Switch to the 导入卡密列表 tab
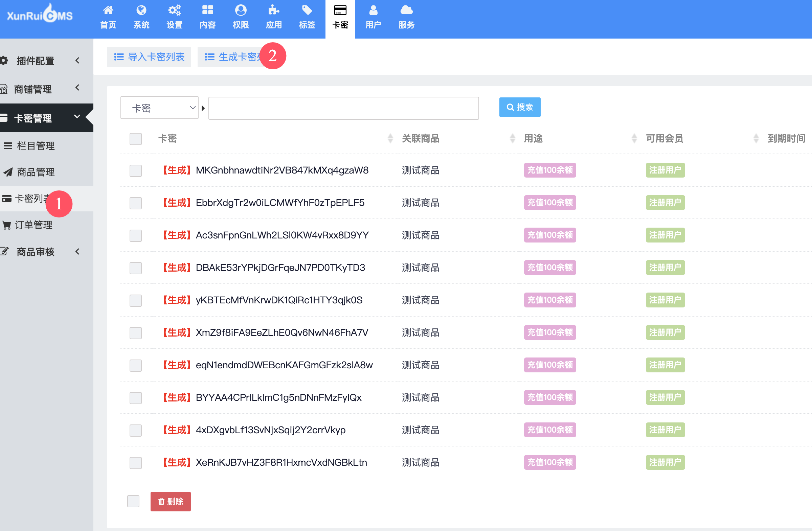The height and width of the screenshot is (531, 812). tap(149, 57)
